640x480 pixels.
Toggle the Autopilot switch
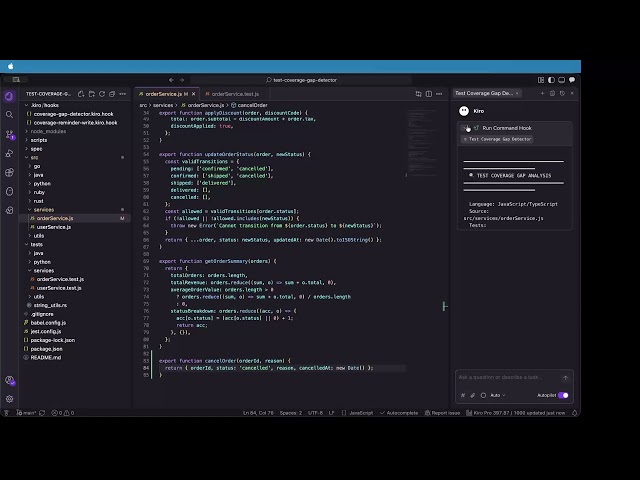(x=563, y=395)
